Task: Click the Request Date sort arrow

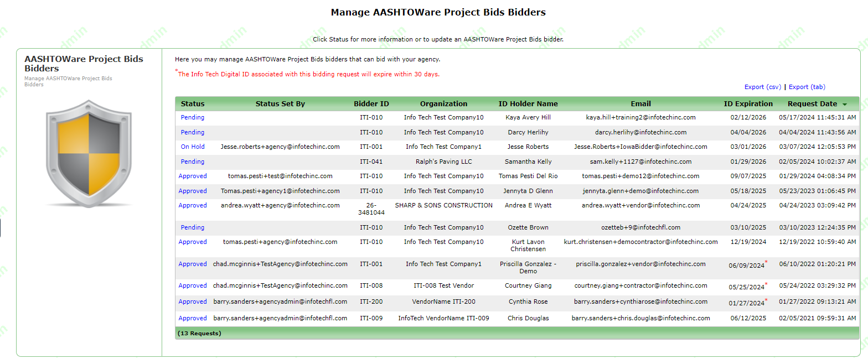Action: pyautogui.click(x=844, y=105)
